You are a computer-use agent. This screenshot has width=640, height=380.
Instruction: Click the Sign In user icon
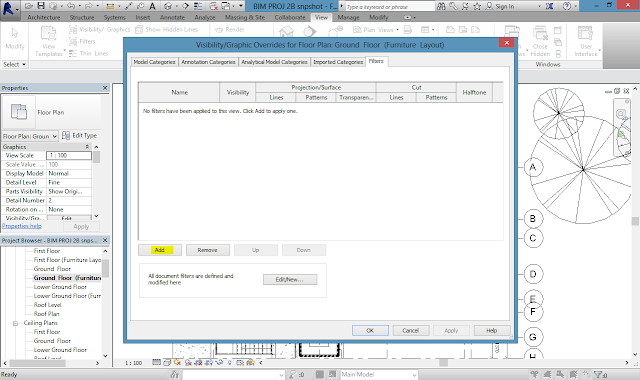coord(489,6)
